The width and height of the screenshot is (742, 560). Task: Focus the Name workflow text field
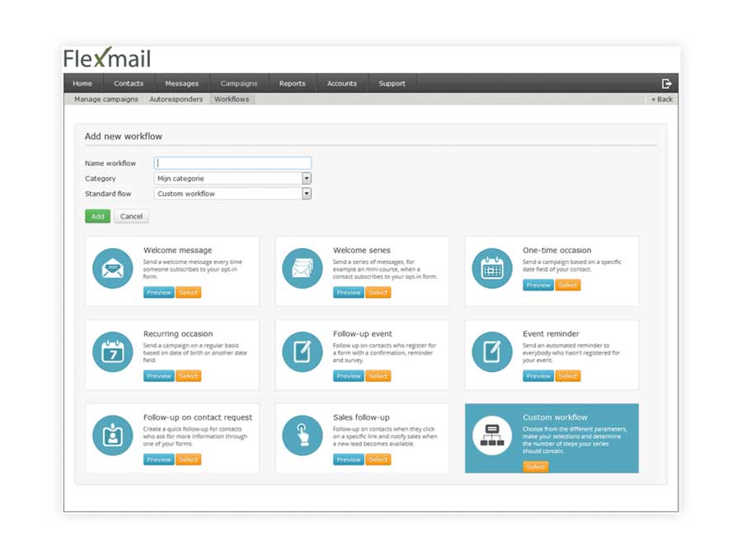pyautogui.click(x=232, y=162)
